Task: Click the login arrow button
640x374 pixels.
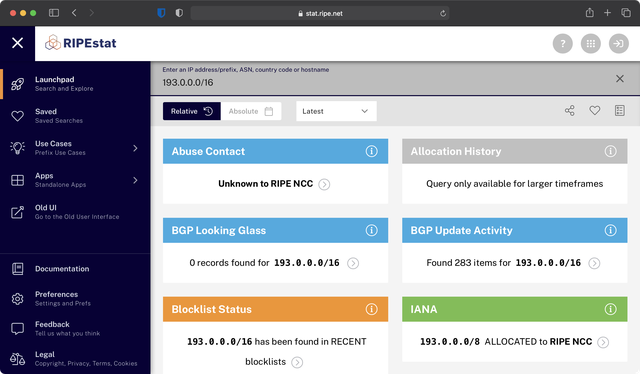Action: tap(619, 43)
